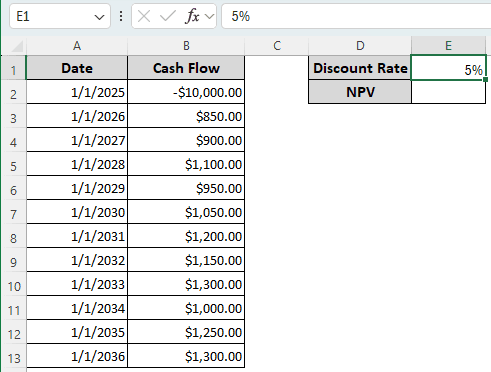
Task: Select the cash flow cell $1,000.00
Action: point(186,308)
